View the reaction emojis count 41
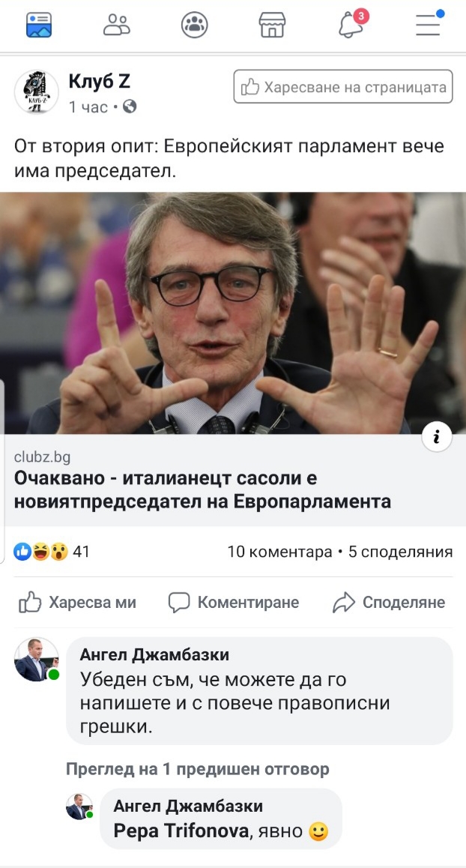 click(52, 552)
